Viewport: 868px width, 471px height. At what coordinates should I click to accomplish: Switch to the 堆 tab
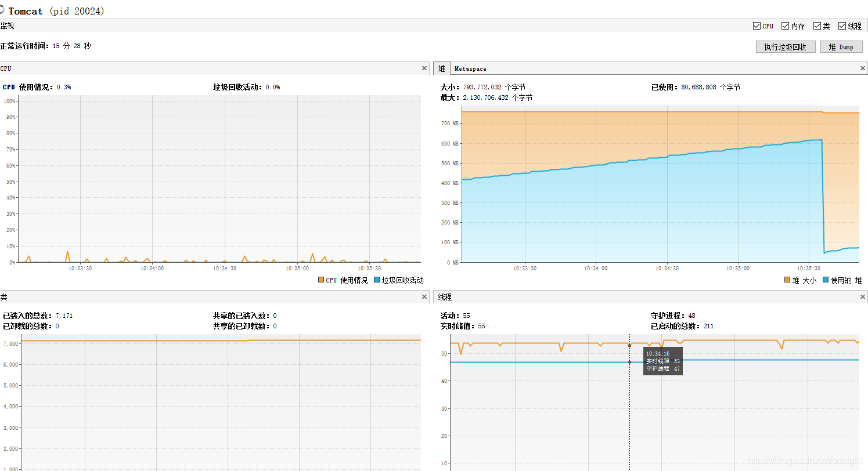tap(442, 68)
